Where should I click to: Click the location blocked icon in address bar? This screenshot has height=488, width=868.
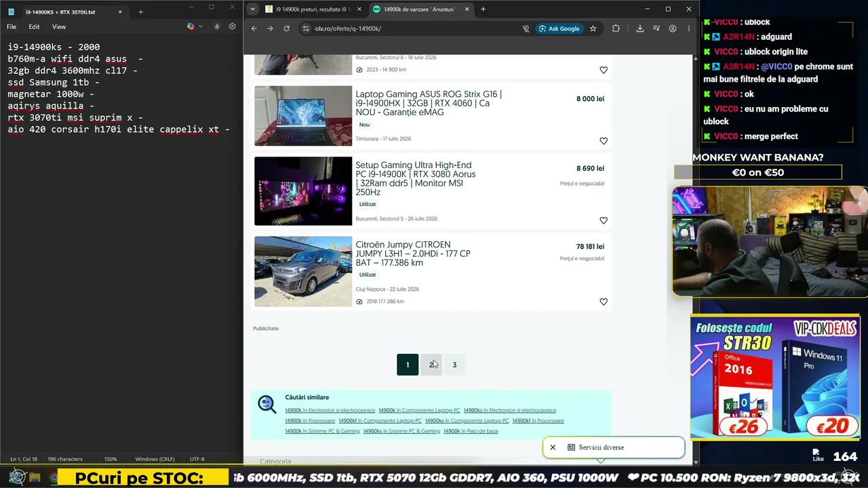point(526,28)
